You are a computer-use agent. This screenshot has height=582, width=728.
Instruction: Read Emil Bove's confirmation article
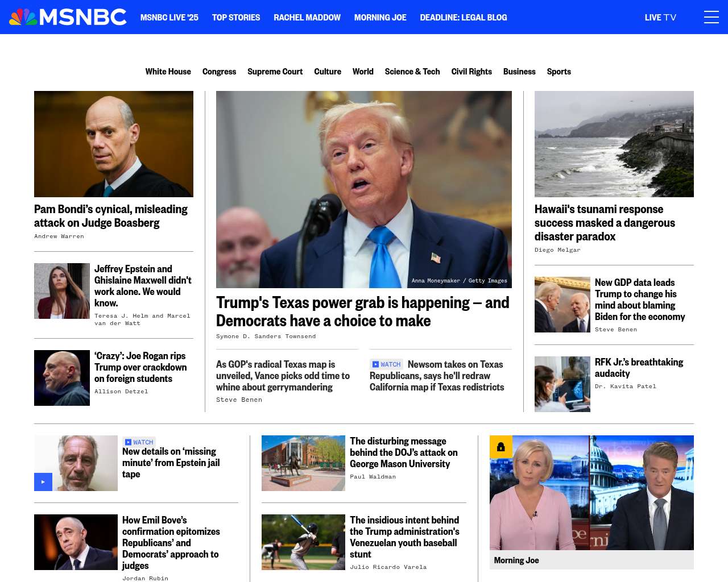click(x=171, y=543)
